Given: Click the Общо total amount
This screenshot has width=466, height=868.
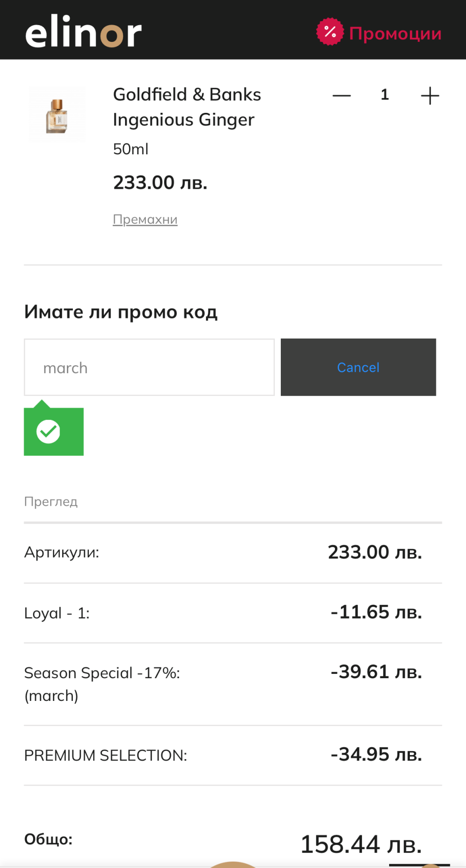Looking at the screenshot, I should tap(361, 844).
